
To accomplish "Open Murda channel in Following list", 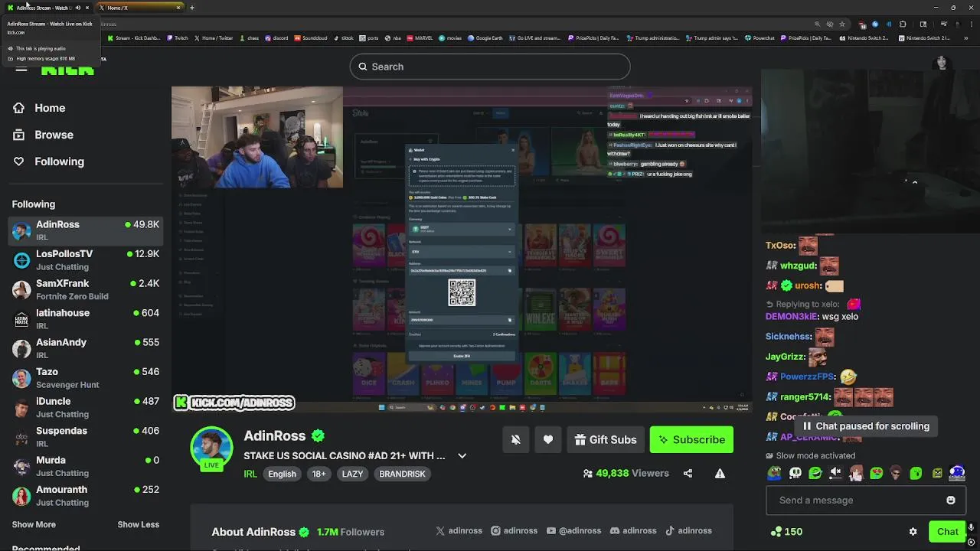I will click(x=86, y=466).
